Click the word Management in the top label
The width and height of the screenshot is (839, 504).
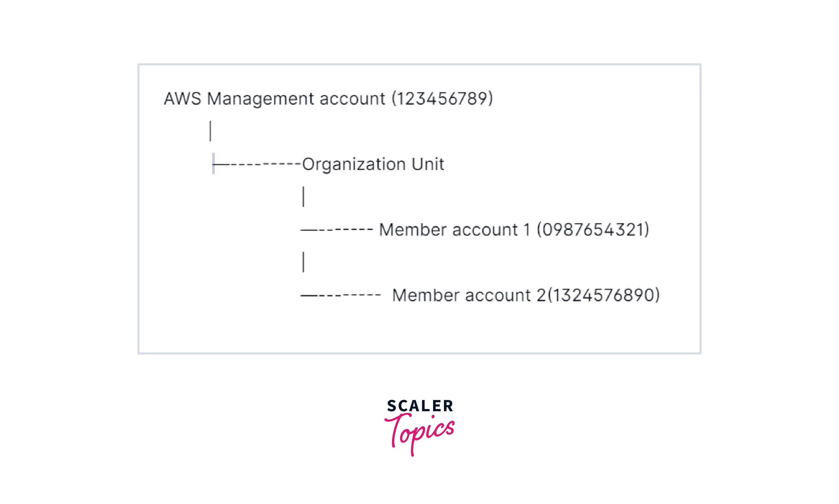click(260, 99)
